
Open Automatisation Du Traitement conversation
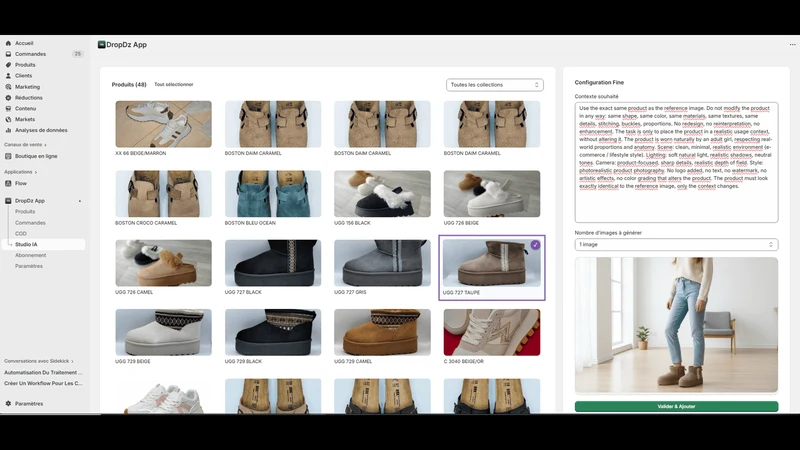click(x=43, y=372)
